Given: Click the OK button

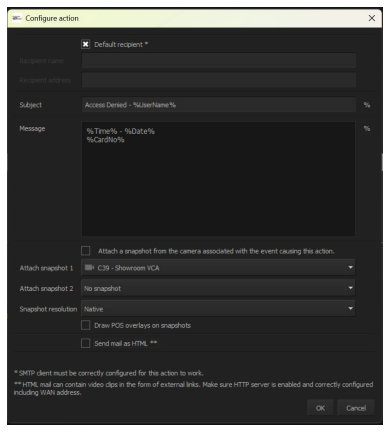Looking at the screenshot, I should tap(320, 408).
